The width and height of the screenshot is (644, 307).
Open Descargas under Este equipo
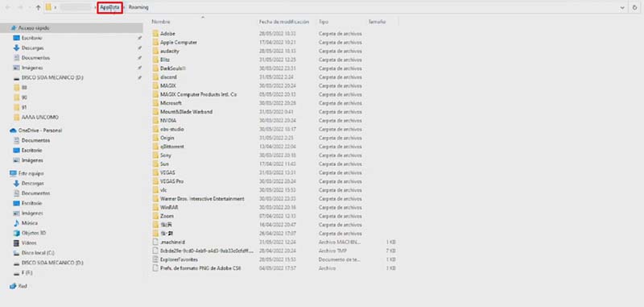[32, 183]
